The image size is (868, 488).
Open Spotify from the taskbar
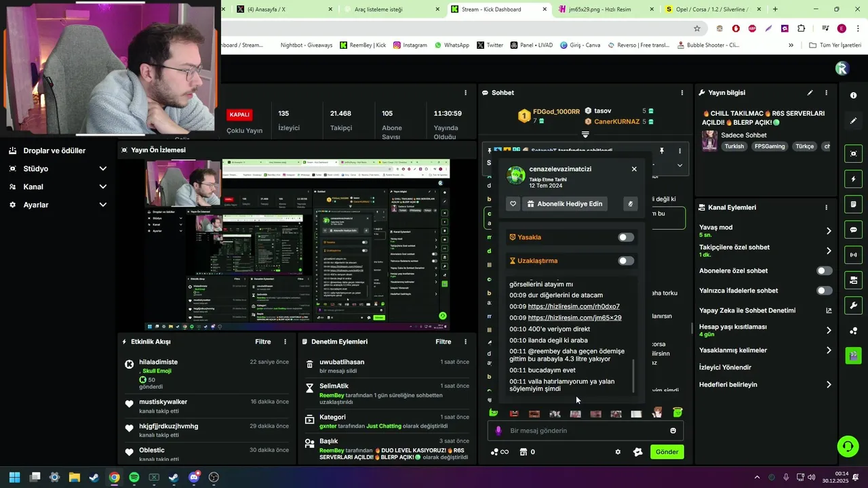tap(134, 477)
